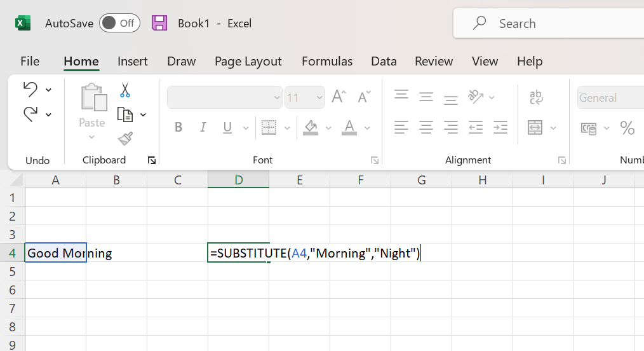Click the Undo arrow icon
The image size is (644, 351).
[30, 90]
